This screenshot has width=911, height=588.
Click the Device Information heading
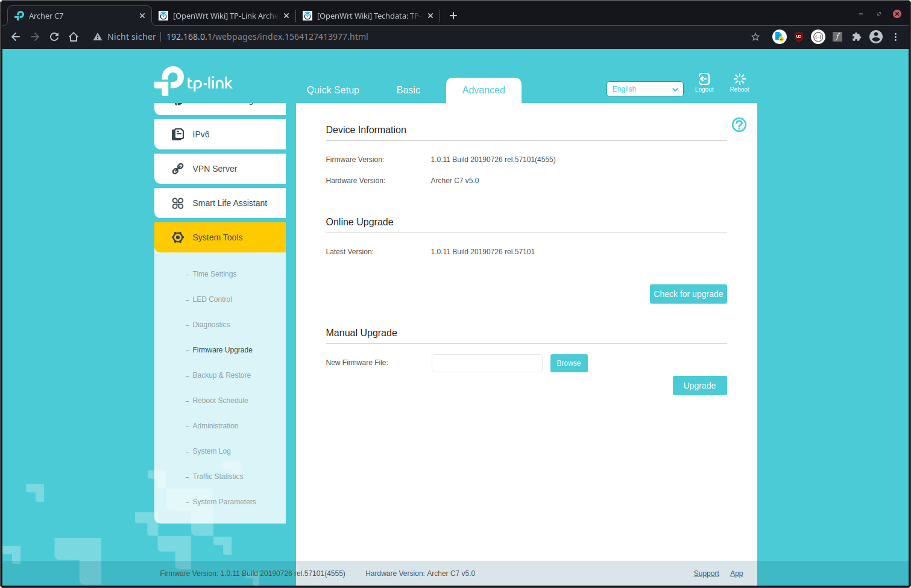366,130
